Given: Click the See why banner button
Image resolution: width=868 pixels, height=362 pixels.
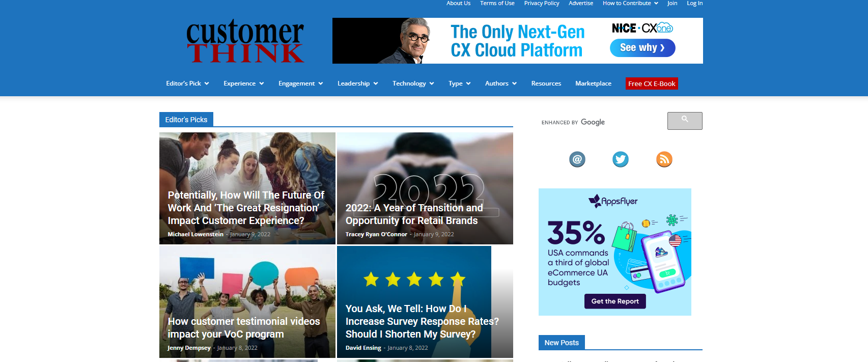Looking at the screenshot, I should pos(642,48).
